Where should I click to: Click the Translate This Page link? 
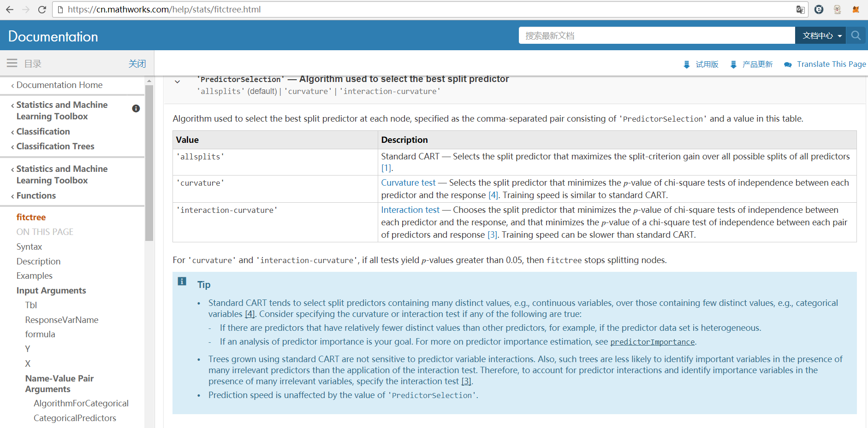831,64
